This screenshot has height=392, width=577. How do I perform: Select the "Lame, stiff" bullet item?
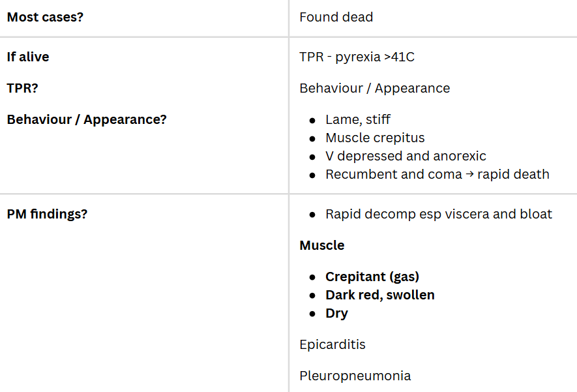(358, 119)
